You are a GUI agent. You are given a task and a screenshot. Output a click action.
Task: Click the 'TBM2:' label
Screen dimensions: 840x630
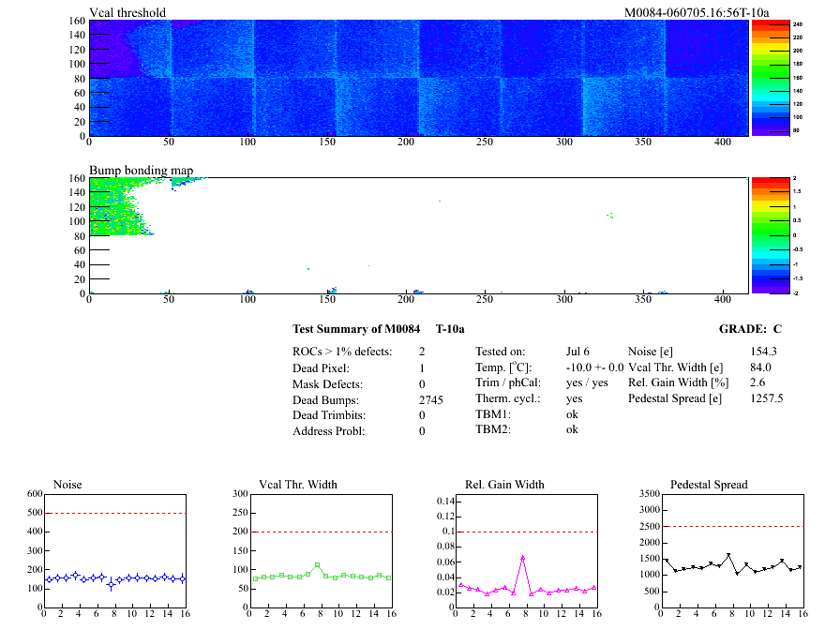click(x=493, y=429)
